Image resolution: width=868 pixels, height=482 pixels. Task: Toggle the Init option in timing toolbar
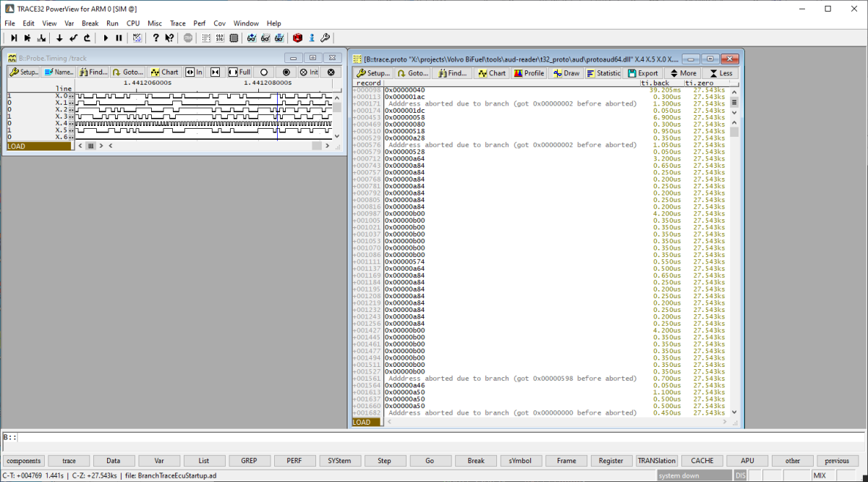309,72
